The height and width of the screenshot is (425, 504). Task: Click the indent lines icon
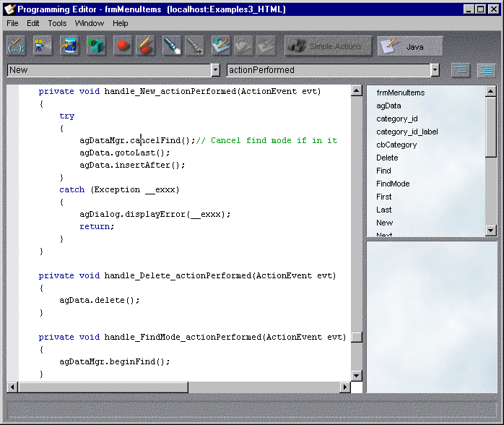(x=487, y=70)
